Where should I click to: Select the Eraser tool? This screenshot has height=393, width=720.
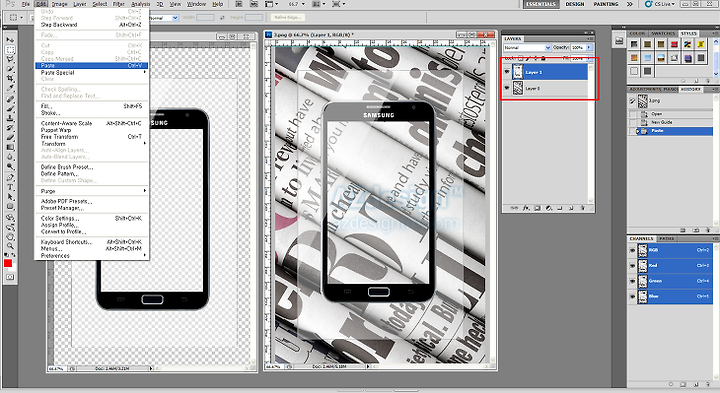point(10,137)
